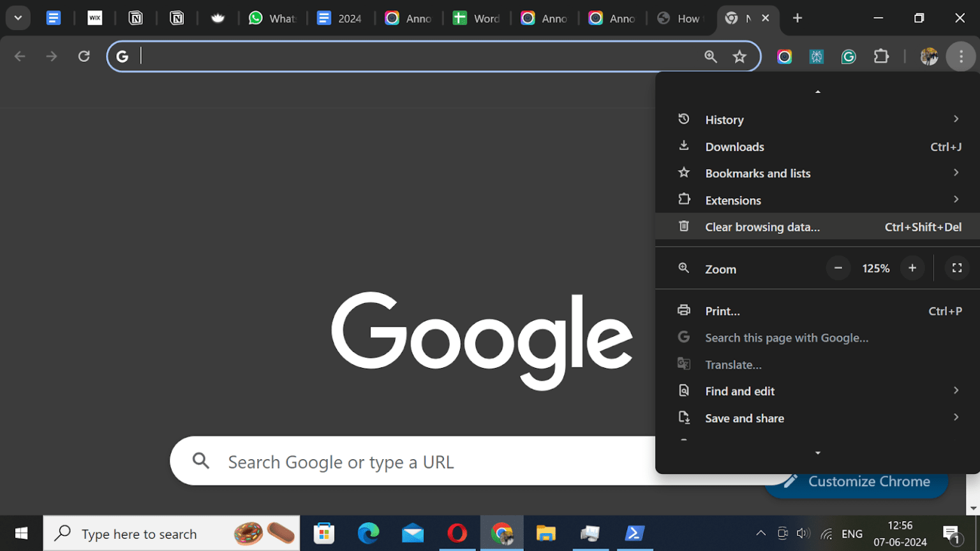Screen dimensions: 980x551
Task: Open the tab search chevron
Action: 17,17
